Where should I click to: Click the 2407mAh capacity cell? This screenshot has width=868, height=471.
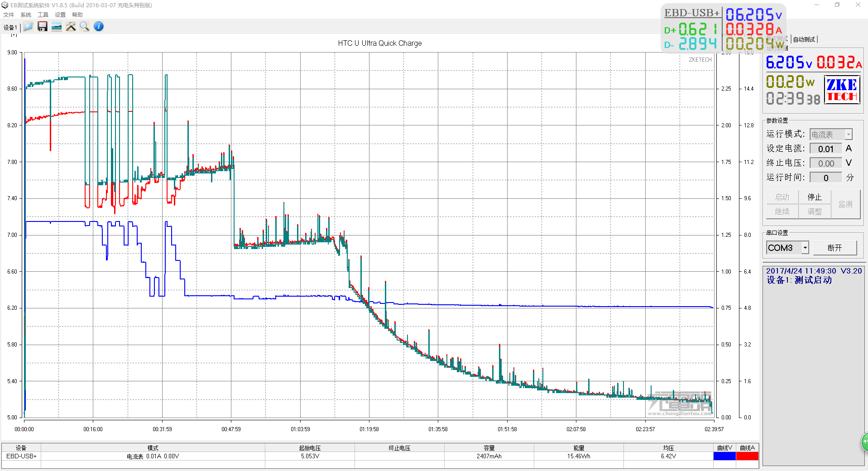coord(489,456)
